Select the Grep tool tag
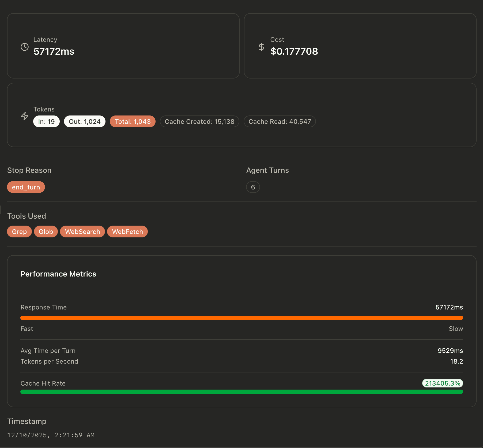Image resolution: width=483 pixels, height=448 pixels. click(x=19, y=232)
